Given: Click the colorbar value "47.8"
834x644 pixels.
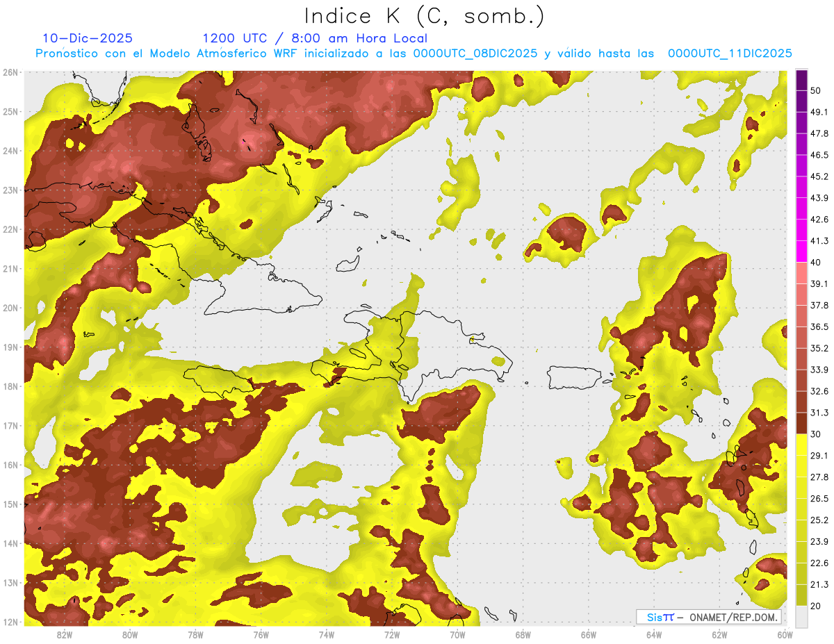Looking at the screenshot, I should pyautogui.click(x=819, y=133).
